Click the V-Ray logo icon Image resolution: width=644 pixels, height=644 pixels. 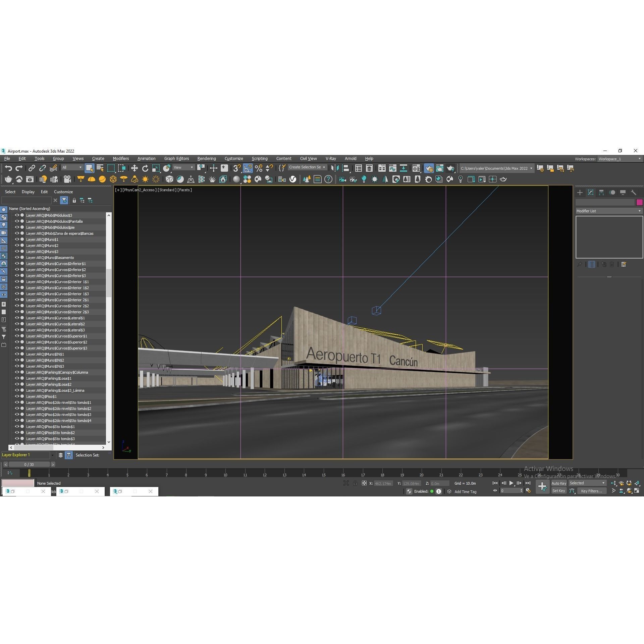[x=293, y=179]
